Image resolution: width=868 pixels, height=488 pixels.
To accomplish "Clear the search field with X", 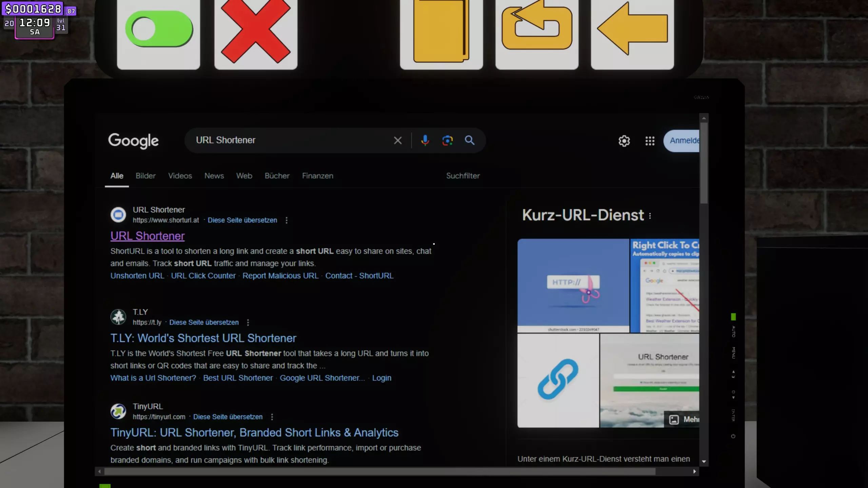I will click(398, 140).
